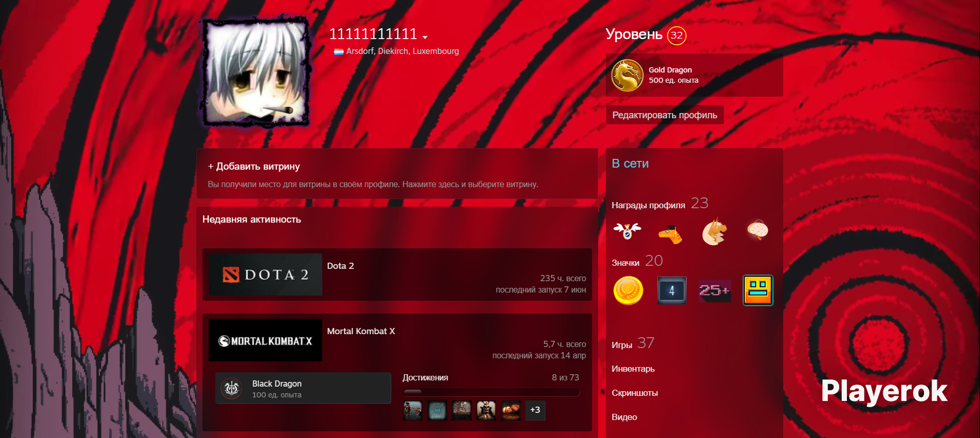The width and height of the screenshot is (980, 438).
Task: Go to the Игры games list
Action: point(622,345)
